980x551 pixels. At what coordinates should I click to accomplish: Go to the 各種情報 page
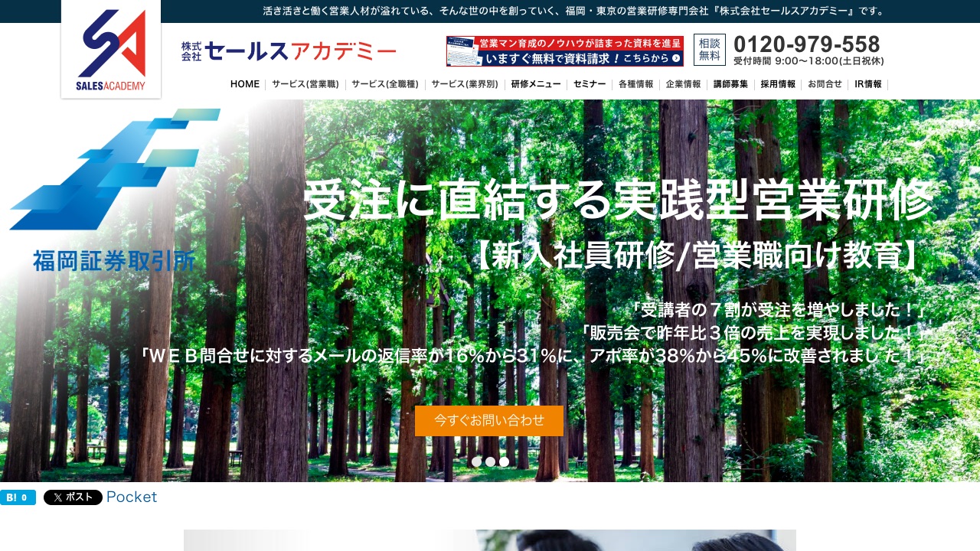[636, 84]
